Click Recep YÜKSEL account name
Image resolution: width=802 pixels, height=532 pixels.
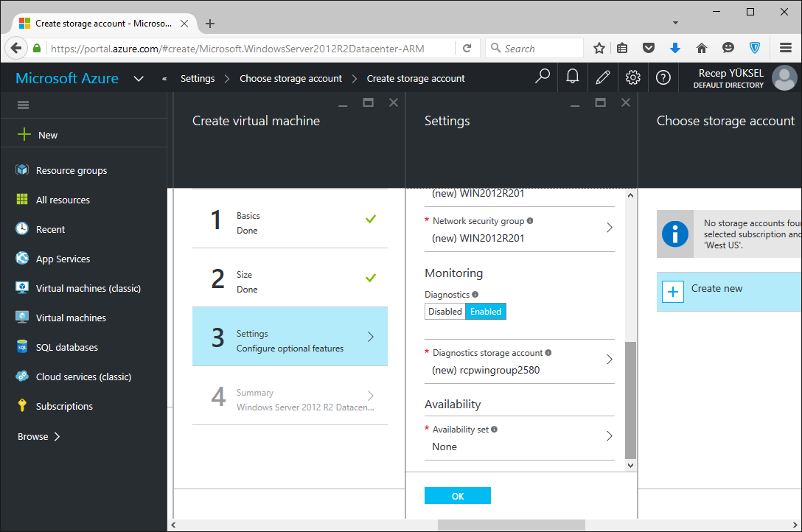click(x=730, y=73)
